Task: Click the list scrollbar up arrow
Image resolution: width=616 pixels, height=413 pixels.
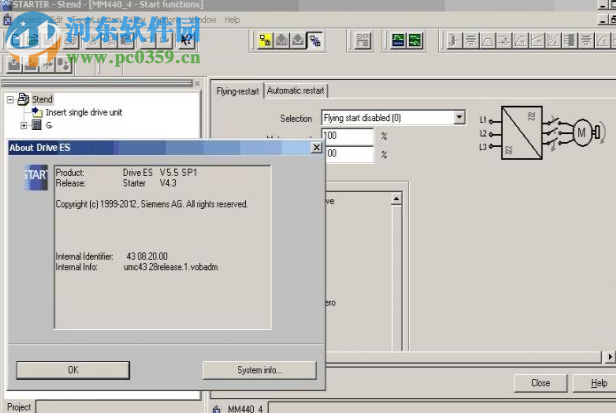Action: point(396,199)
